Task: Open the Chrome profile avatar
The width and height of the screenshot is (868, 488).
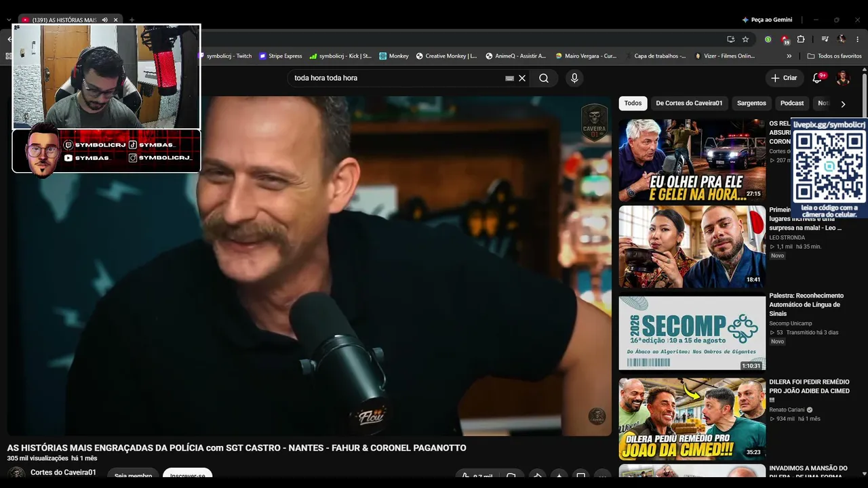Action: pyautogui.click(x=842, y=39)
